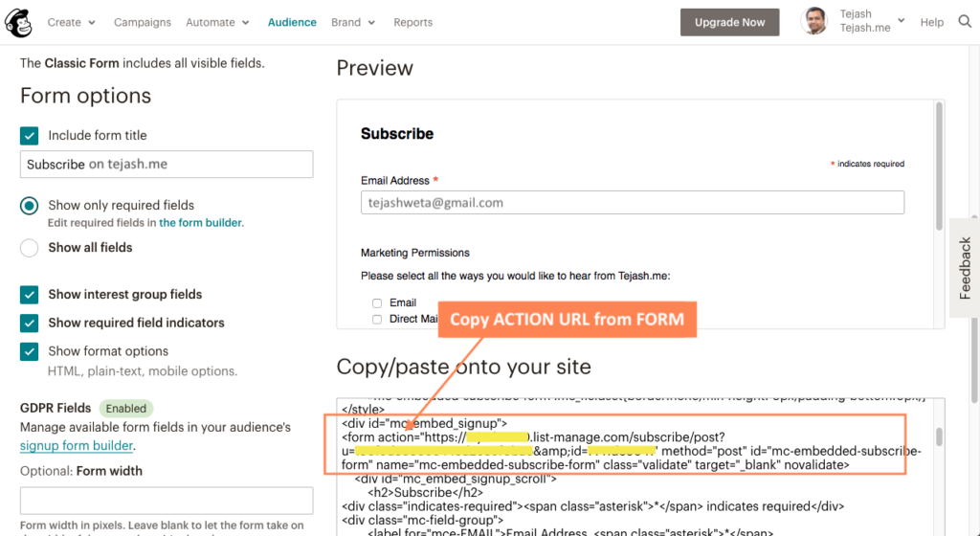Toggle the Show format options checkbox
Viewport: 980px width, 536px height.
pos(30,351)
